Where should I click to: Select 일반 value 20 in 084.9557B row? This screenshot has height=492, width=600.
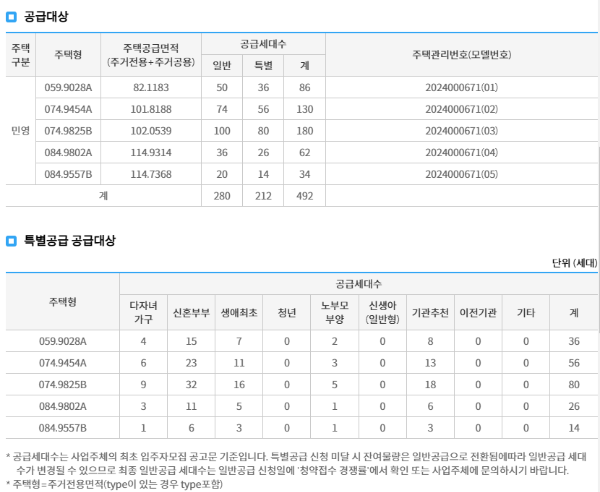(222, 174)
